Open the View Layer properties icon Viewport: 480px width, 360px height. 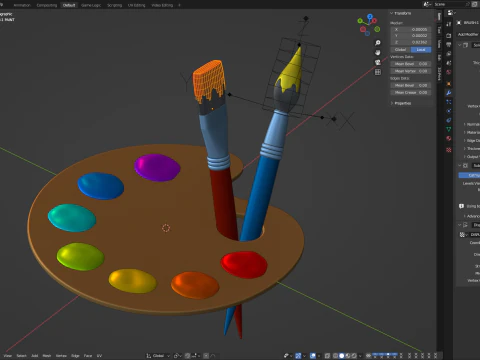[x=449, y=54]
